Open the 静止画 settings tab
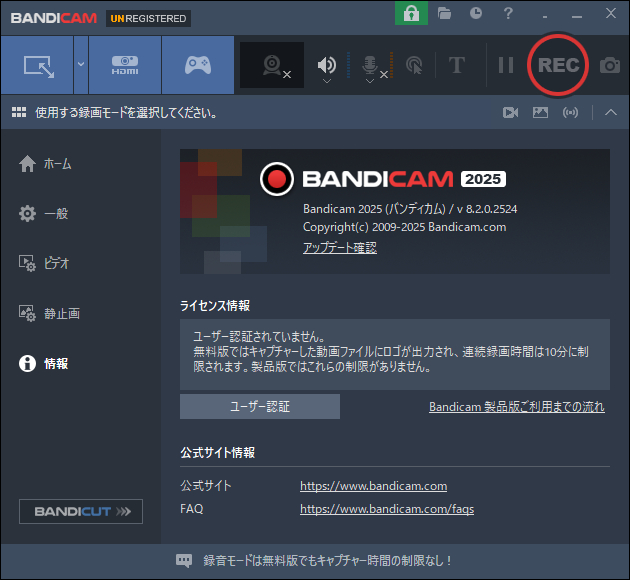The image size is (630, 580). coord(49,313)
